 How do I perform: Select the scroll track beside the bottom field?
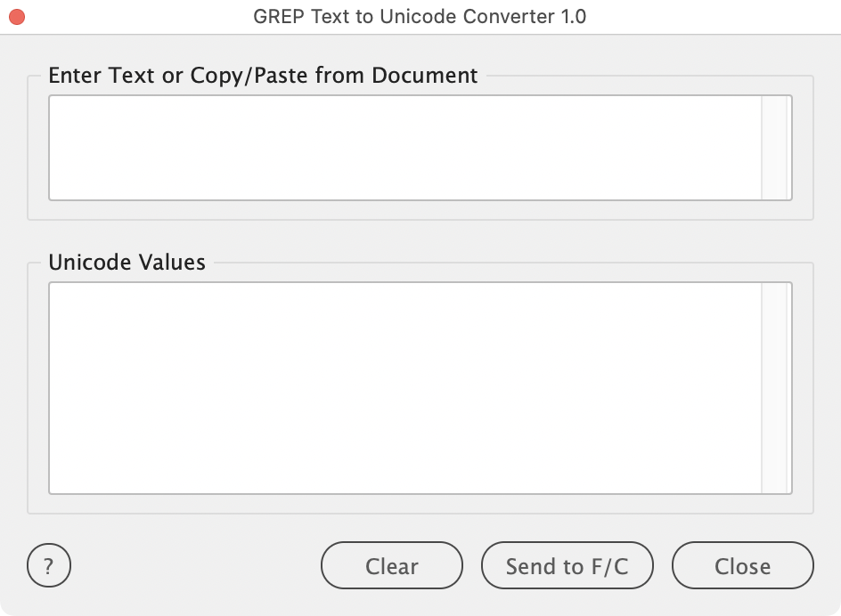tap(776, 388)
